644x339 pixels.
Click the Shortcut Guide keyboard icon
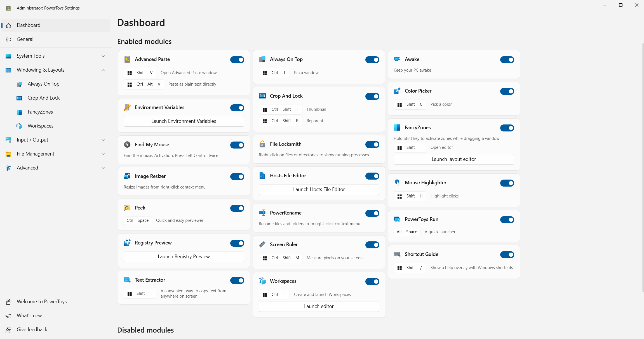click(397, 254)
